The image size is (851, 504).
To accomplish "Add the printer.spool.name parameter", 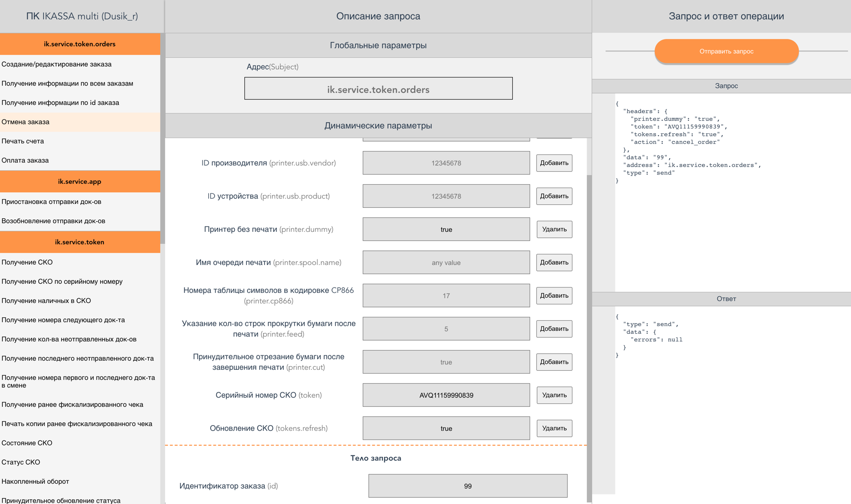I will pos(554,263).
